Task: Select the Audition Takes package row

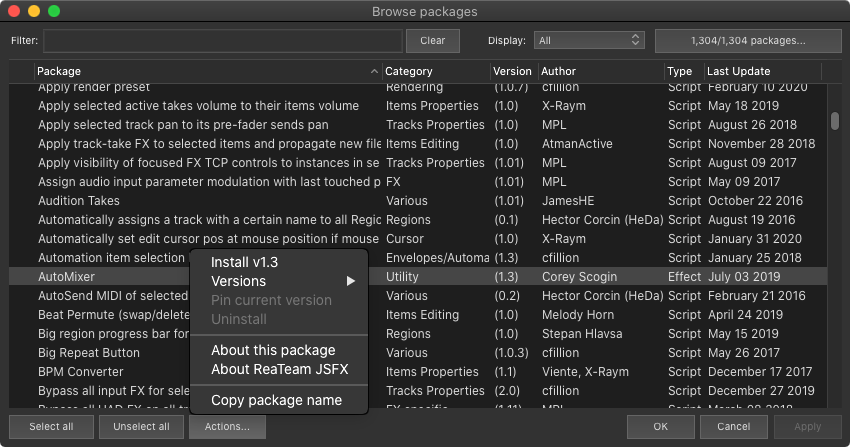Action: point(78,201)
